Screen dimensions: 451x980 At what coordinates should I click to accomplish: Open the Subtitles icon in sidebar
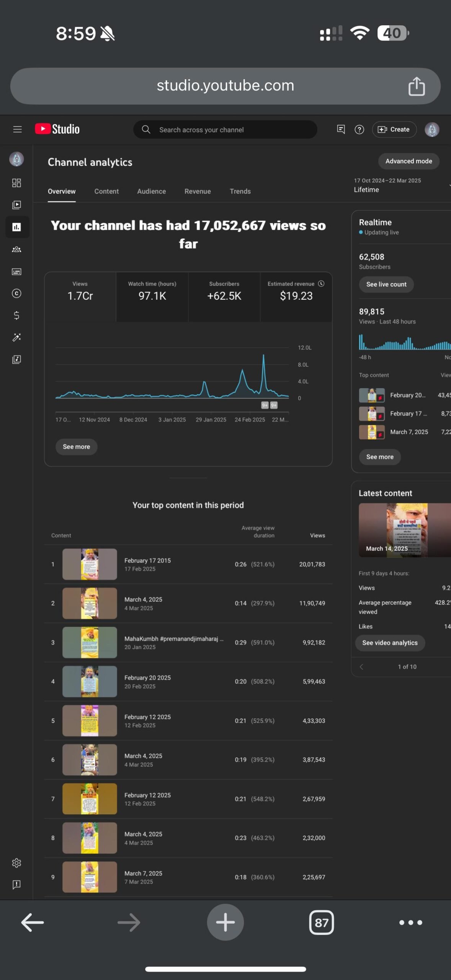click(x=16, y=271)
